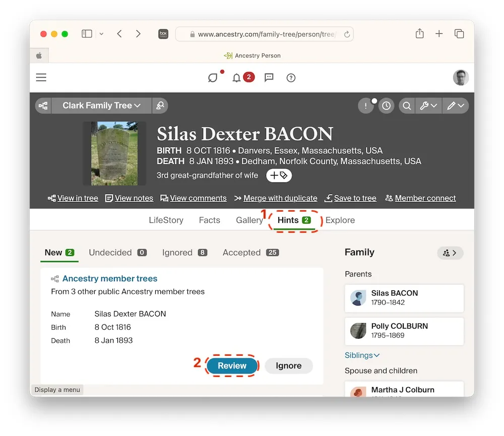504x436 pixels.
Task: Switch to the LifeStory tab
Action: coord(166,220)
